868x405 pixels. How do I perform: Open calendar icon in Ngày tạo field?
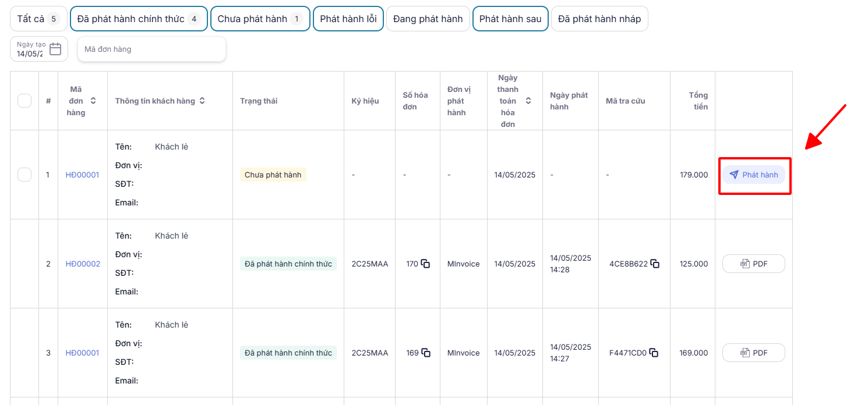[x=55, y=49]
